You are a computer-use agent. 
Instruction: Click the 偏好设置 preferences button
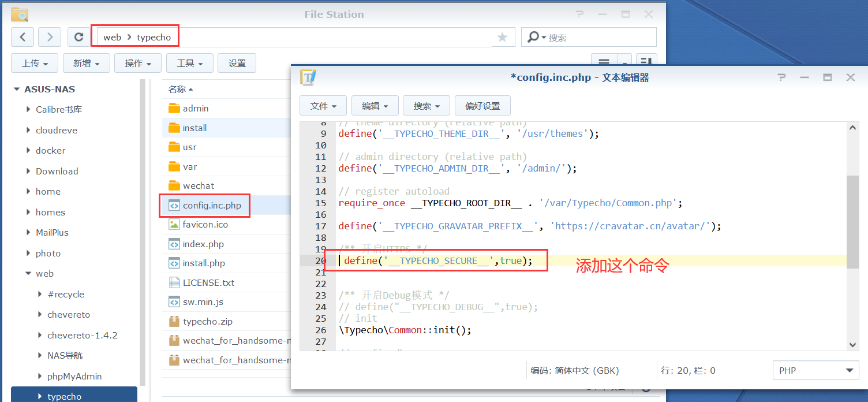click(x=482, y=106)
